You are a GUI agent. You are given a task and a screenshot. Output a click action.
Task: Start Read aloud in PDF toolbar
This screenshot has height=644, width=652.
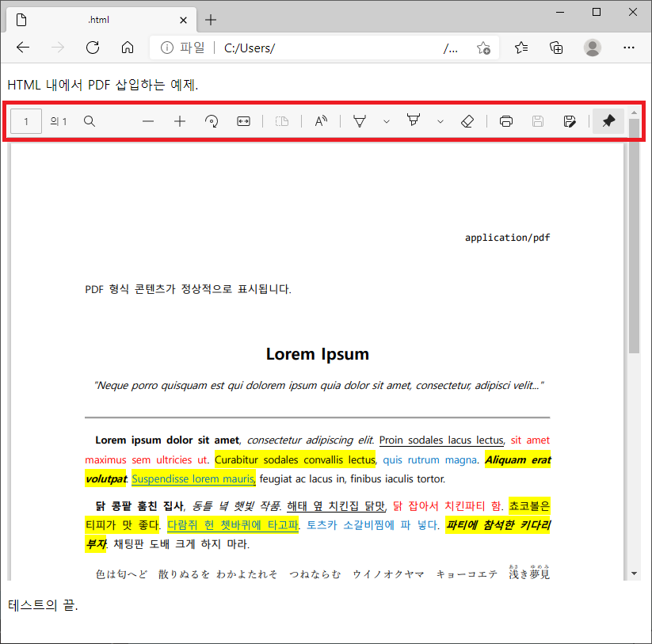[x=321, y=121]
